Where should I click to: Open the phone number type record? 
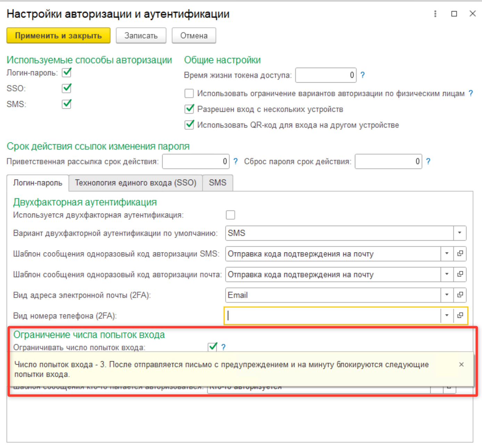(x=460, y=316)
